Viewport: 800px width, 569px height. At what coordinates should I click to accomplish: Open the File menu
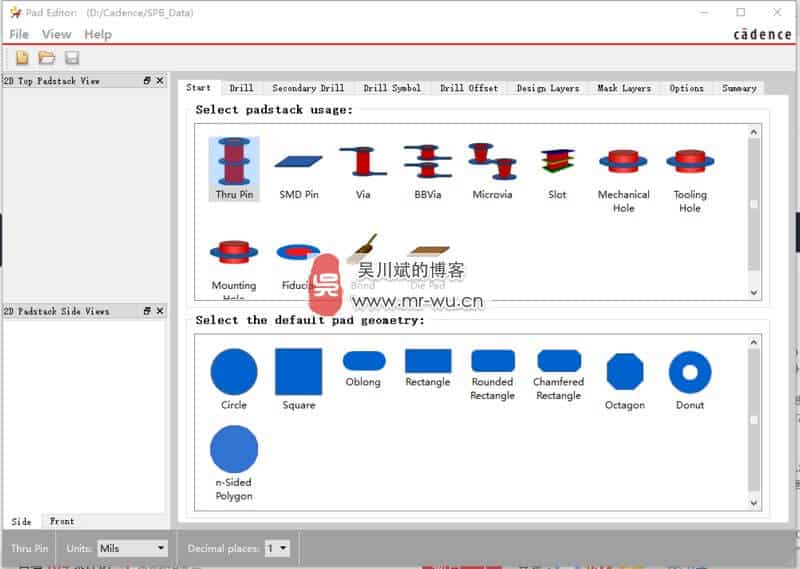[19, 34]
